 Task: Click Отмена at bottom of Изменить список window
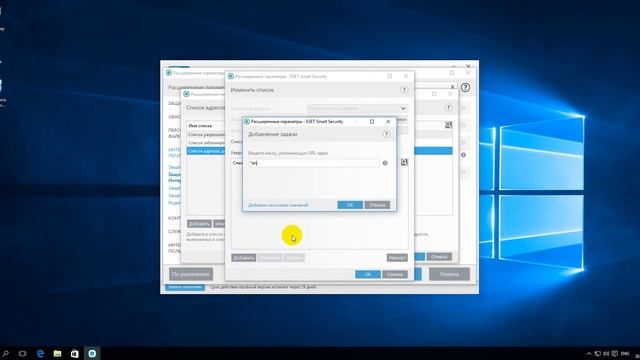pyautogui.click(x=395, y=274)
